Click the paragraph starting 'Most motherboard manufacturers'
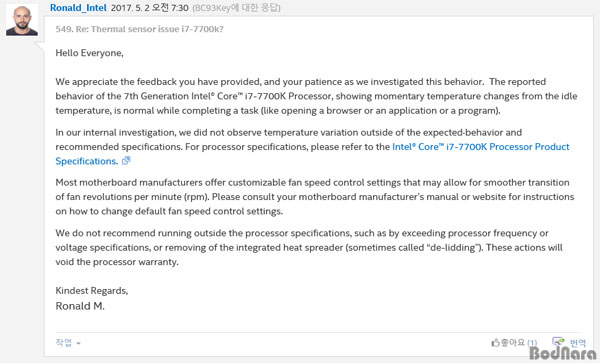 click(x=315, y=197)
